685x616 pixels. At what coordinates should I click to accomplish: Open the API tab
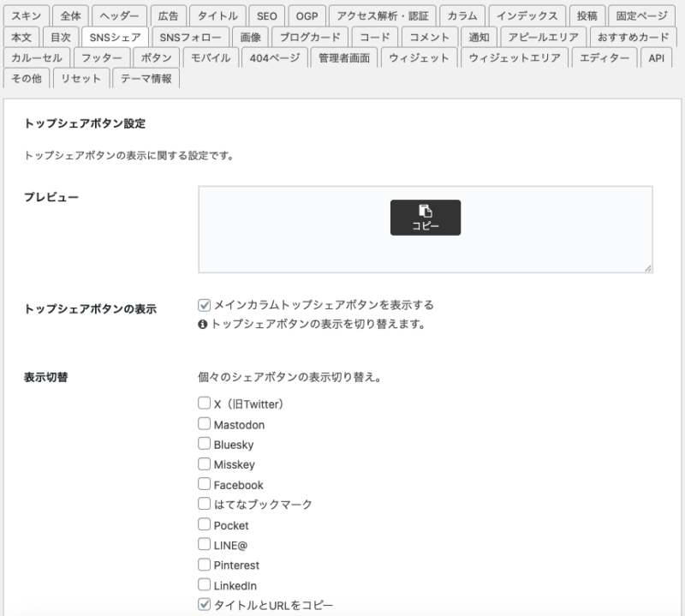pyautogui.click(x=656, y=57)
